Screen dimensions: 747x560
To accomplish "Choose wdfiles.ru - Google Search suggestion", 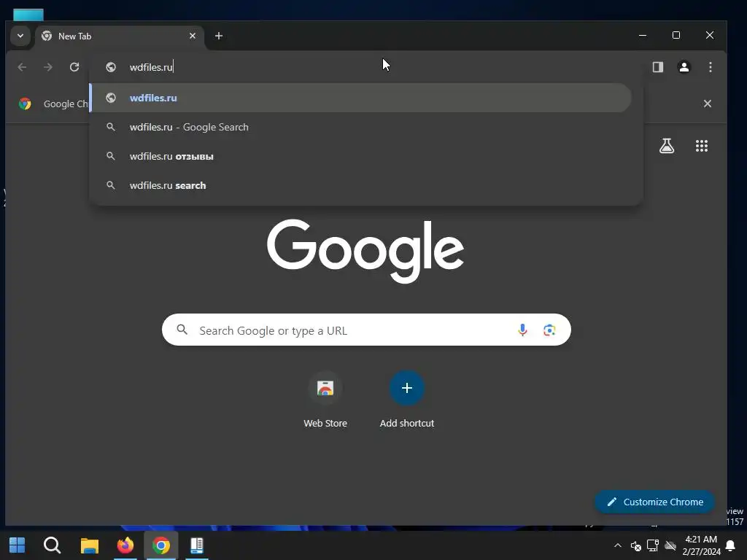I will [360, 127].
